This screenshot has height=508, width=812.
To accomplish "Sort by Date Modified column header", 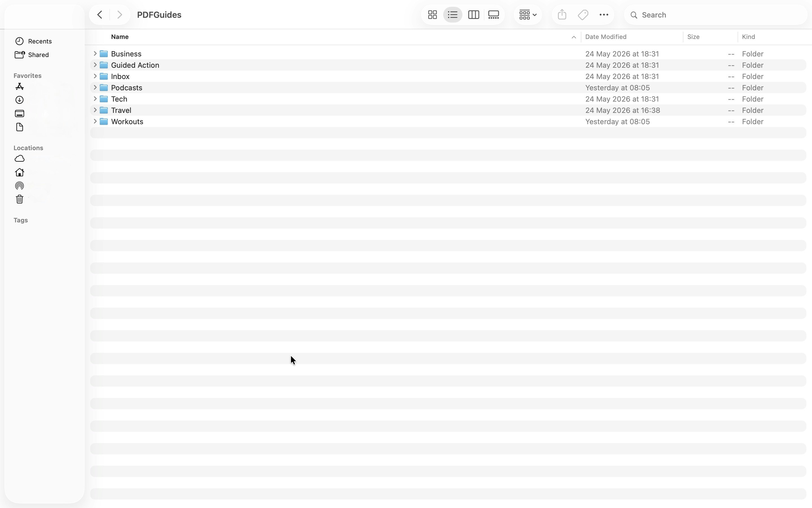I will pos(606,37).
